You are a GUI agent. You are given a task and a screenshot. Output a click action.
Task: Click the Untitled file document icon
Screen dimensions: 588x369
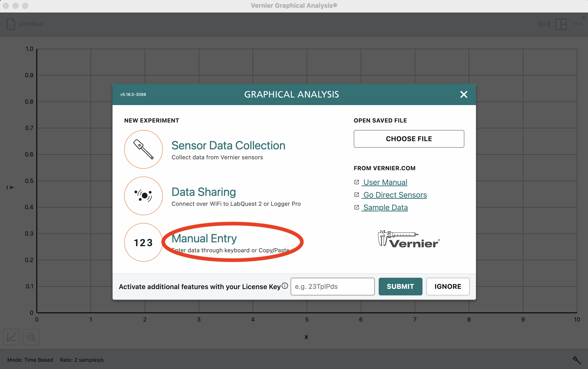pyautogui.click(x=11, y=24)
